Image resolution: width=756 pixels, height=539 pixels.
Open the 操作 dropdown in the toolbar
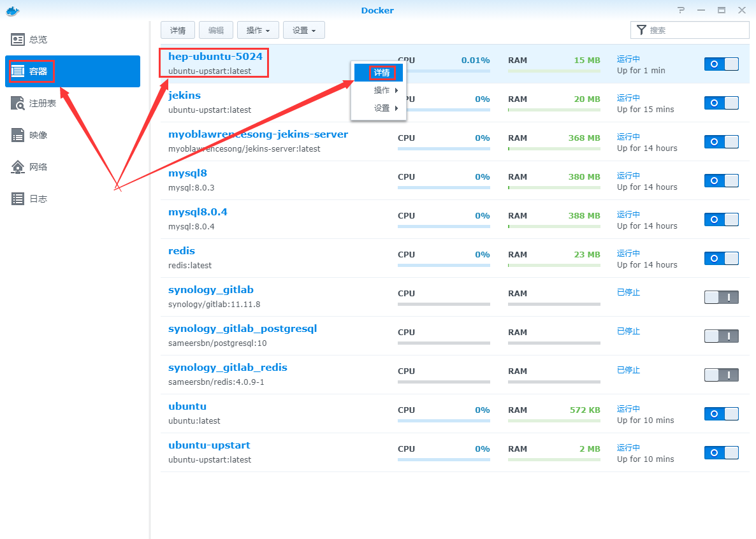coord(258,30)
